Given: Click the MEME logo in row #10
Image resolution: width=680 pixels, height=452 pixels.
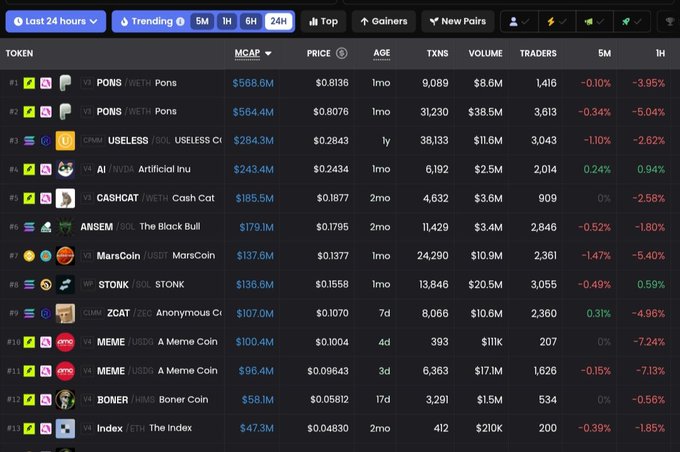Looking at the screenshot, I should pos(65,342).
